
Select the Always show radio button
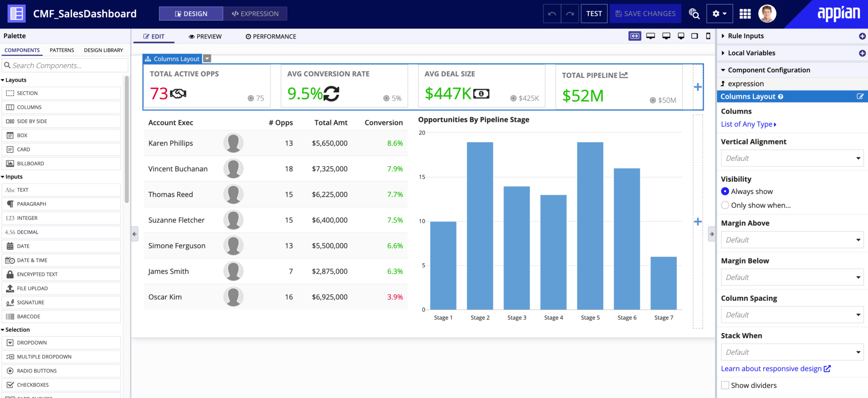coord(725,191)
